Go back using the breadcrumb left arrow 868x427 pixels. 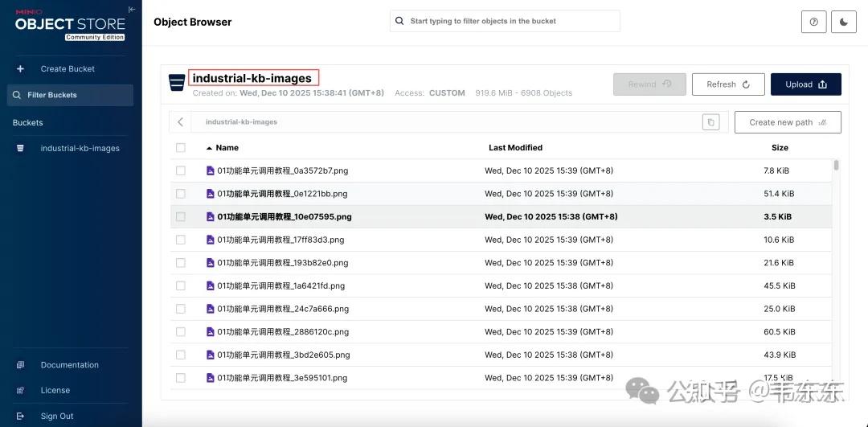[181, 122]
